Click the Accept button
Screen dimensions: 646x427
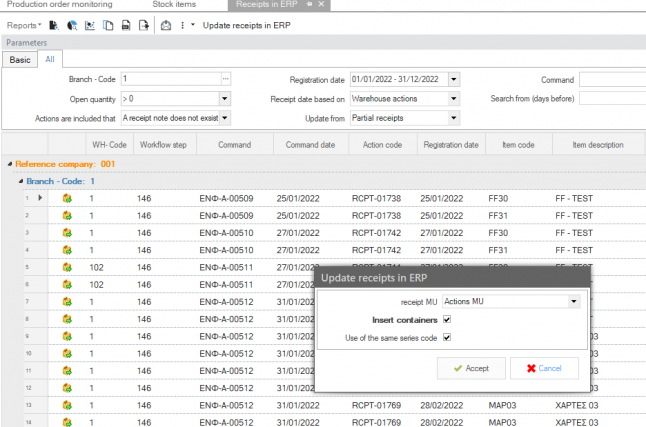coord(471,368)
